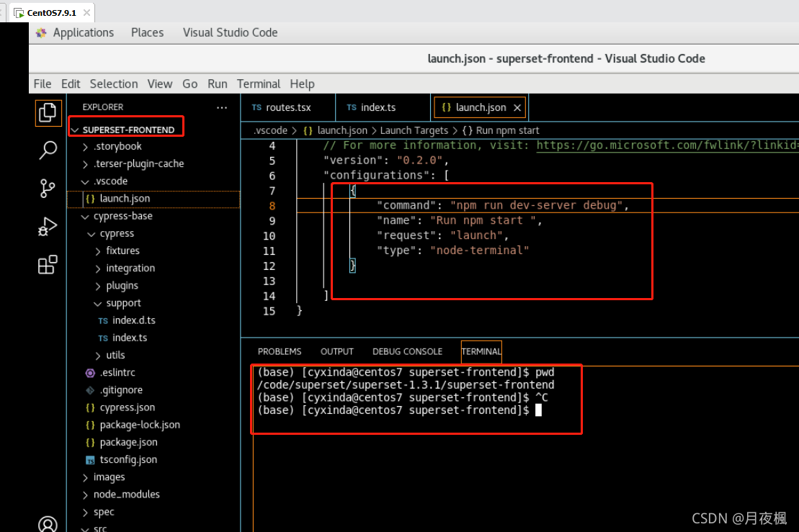Open the Explorer view in activity bar

[48, 112]
